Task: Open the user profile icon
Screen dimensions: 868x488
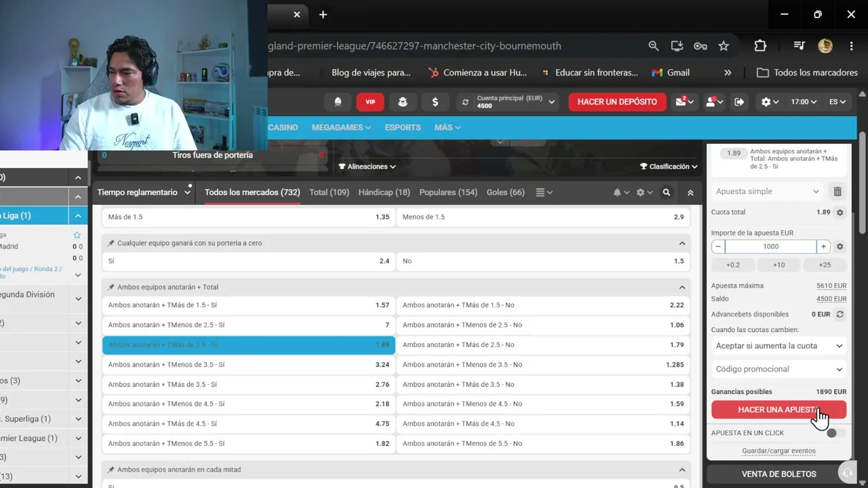Action: coord(714,102)
